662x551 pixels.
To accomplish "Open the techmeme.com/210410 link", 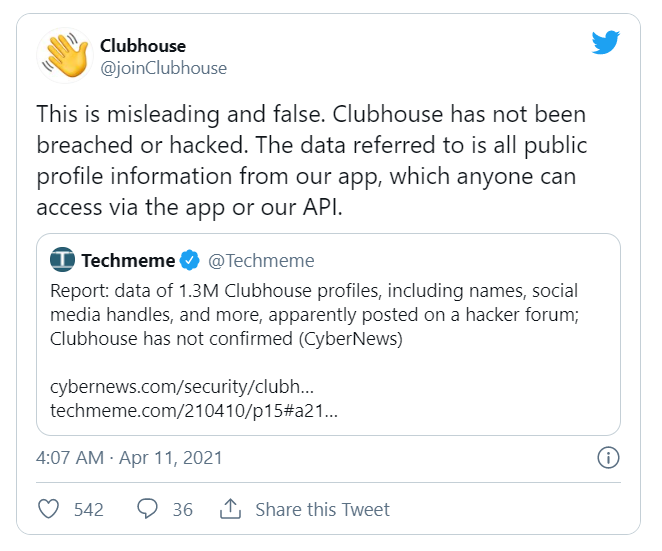I will point(193,410).
